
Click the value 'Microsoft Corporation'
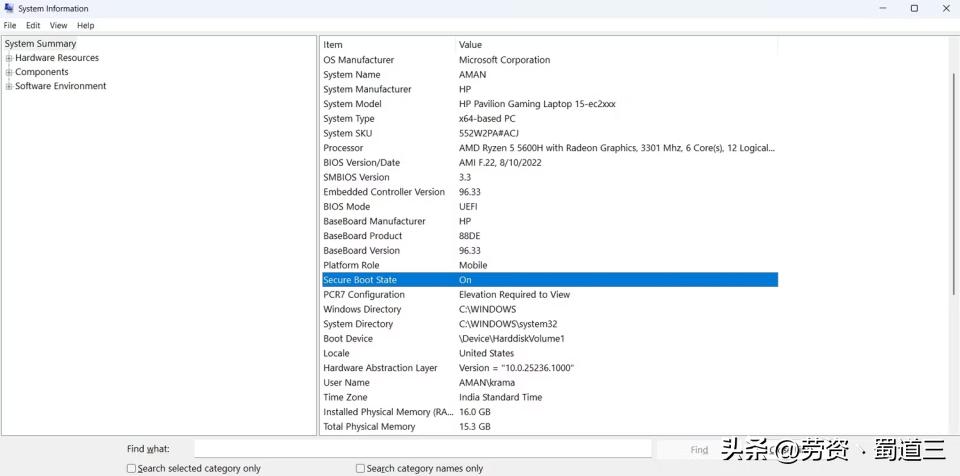(504, 59)
